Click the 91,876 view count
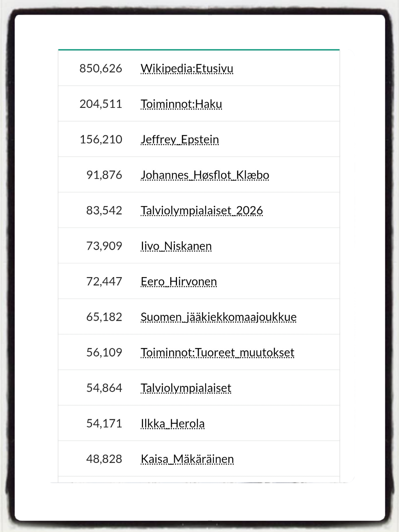Screen dimensions: 399x532 point(104,175)
